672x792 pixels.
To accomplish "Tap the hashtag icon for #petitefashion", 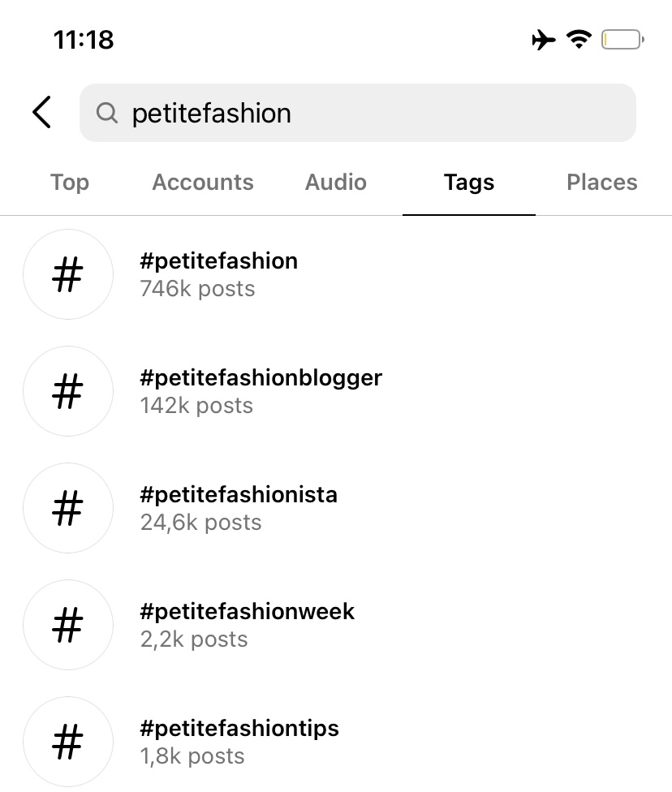I will click(68, 274).
